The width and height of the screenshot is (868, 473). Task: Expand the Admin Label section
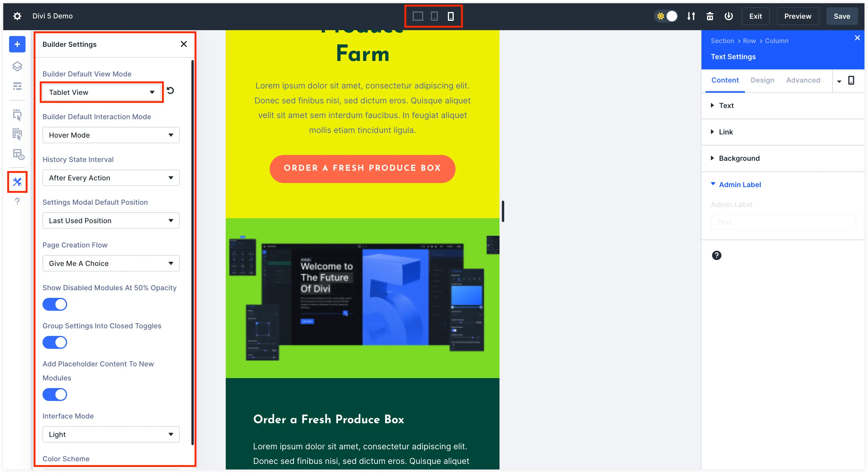click(x=740, y=184)
